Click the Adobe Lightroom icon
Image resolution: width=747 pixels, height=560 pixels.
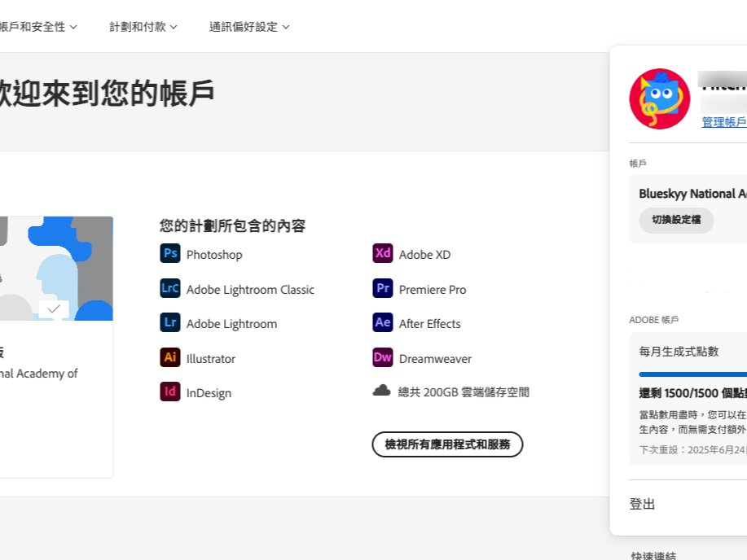(170, 323)
